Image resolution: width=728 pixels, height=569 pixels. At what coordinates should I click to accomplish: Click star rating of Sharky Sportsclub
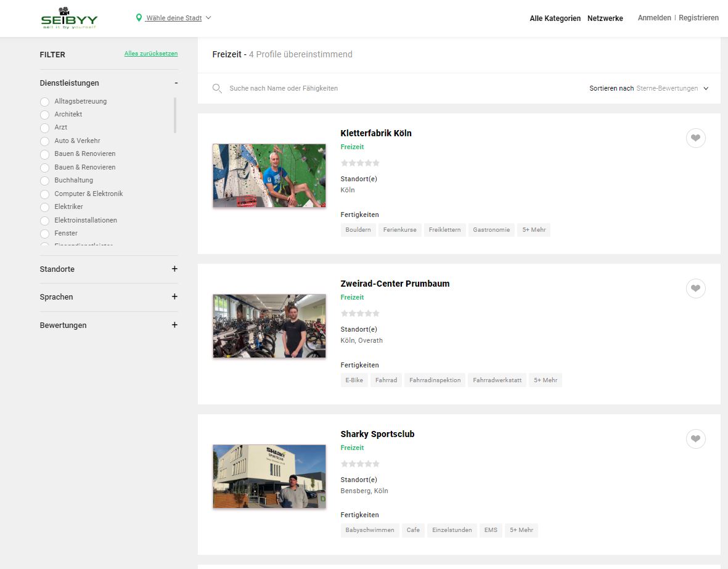pos(360,464)
